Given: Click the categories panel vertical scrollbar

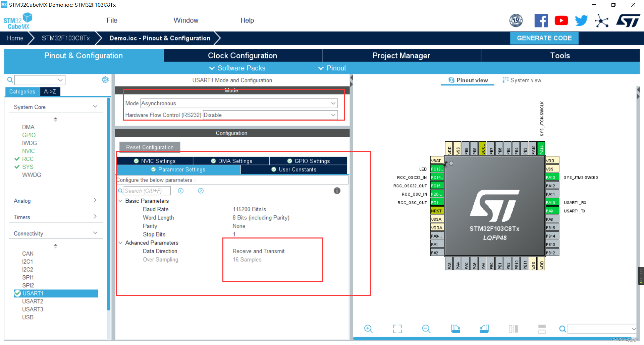Looking at the screenshot, I should coord(108,204).
